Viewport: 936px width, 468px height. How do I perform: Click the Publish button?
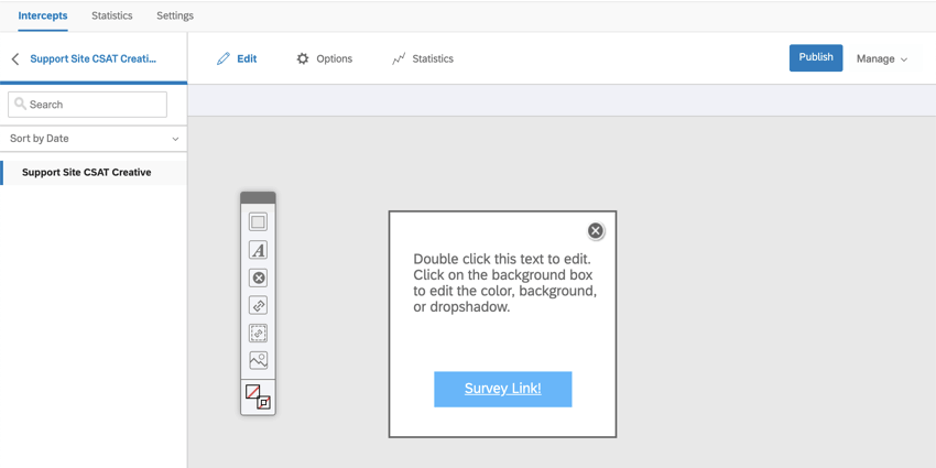coord(815,58)
